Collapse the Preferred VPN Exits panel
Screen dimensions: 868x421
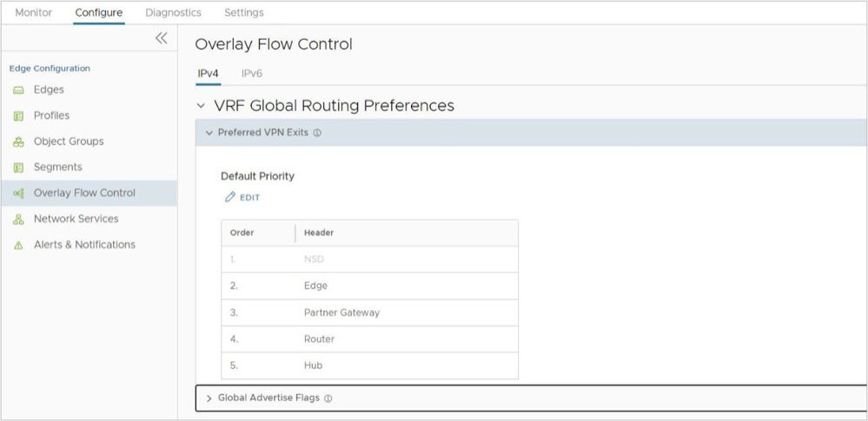(x=209, y=134)
